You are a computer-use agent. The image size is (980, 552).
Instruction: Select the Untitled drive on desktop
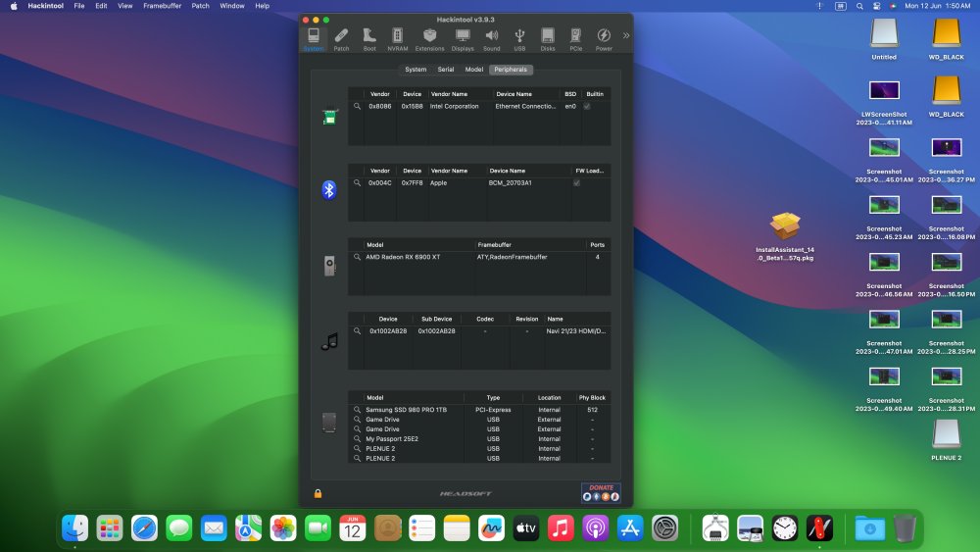click(884, 39)
